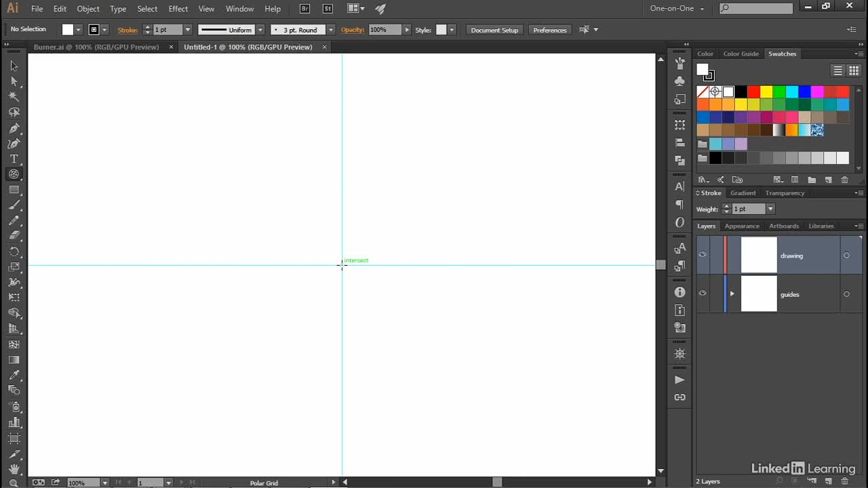This screenshot has width=868, height=488.
Task: Select the Type tool
Action: (14, 159)
